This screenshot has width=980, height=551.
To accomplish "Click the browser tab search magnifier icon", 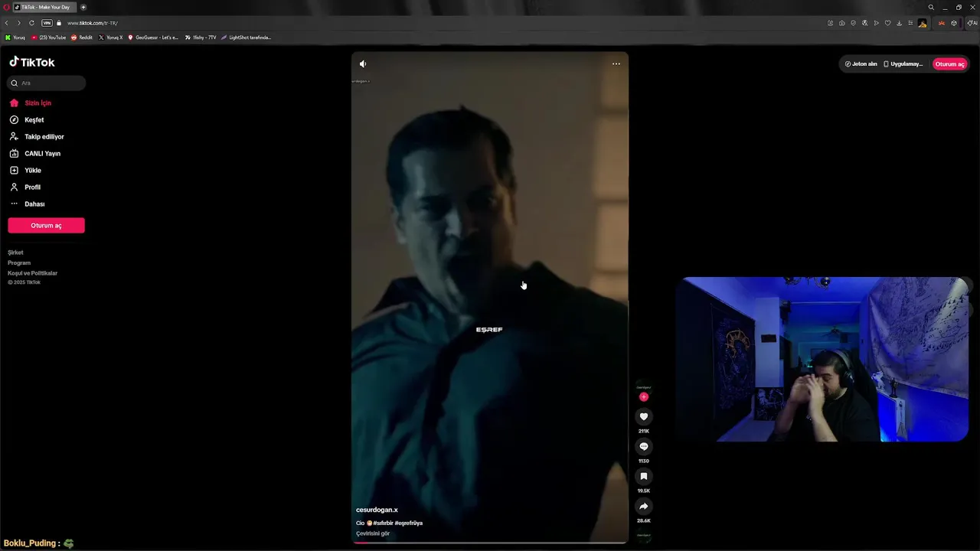I will [931, 7].
